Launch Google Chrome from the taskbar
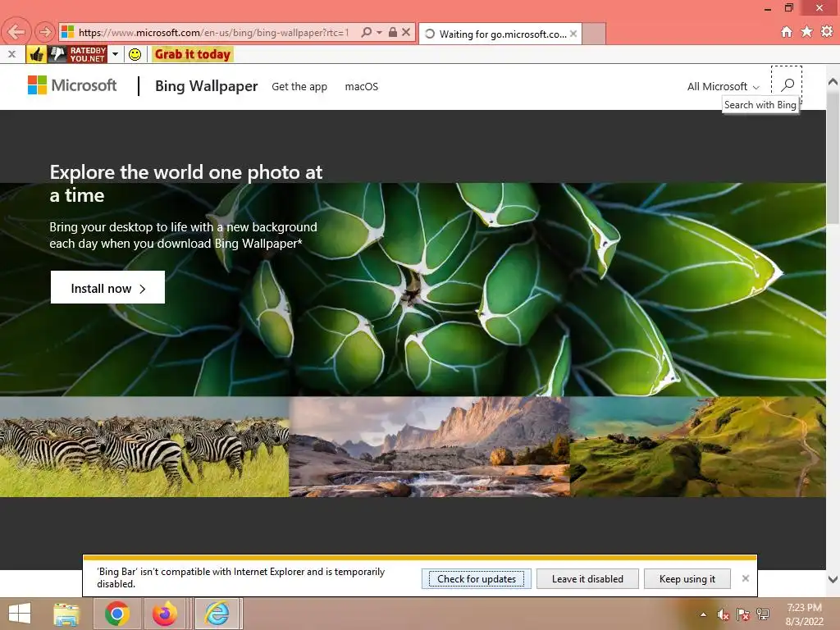The height and width of the screenshot is (630, 840). point(116,614)
